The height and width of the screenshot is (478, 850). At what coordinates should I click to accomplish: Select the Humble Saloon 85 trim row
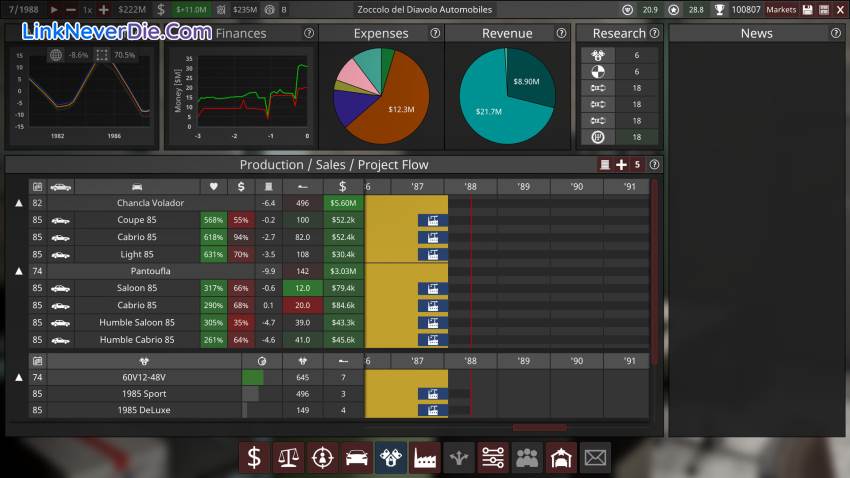click(137, 323)
